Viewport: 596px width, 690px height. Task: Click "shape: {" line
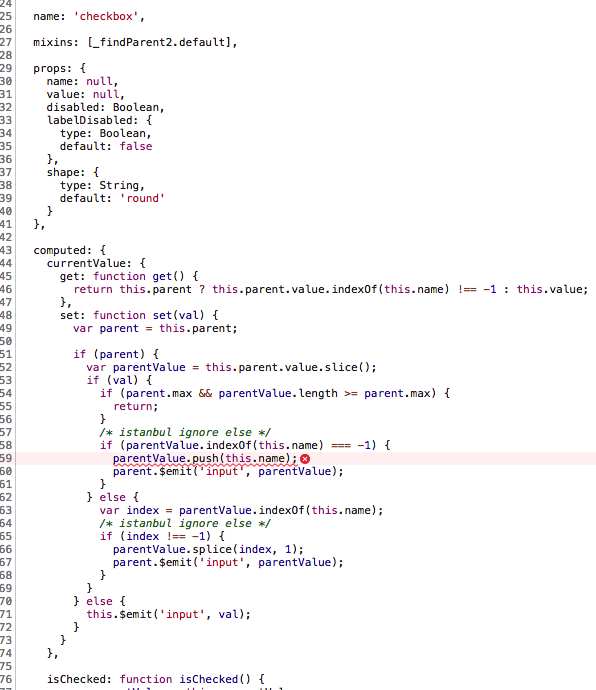73,172
